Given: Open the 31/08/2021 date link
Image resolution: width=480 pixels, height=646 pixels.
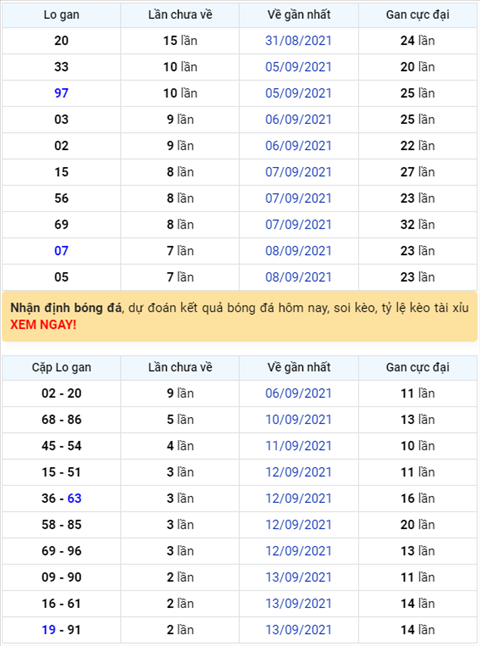Looking at the screenshot, I should click(298, 41).
